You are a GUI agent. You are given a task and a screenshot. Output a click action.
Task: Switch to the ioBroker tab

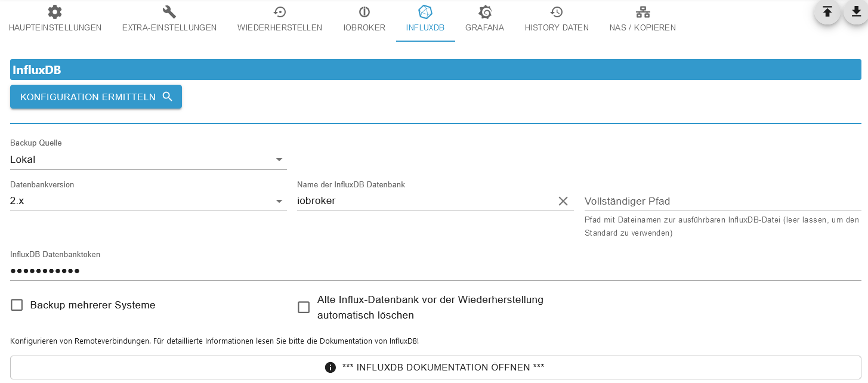(365, 20)
